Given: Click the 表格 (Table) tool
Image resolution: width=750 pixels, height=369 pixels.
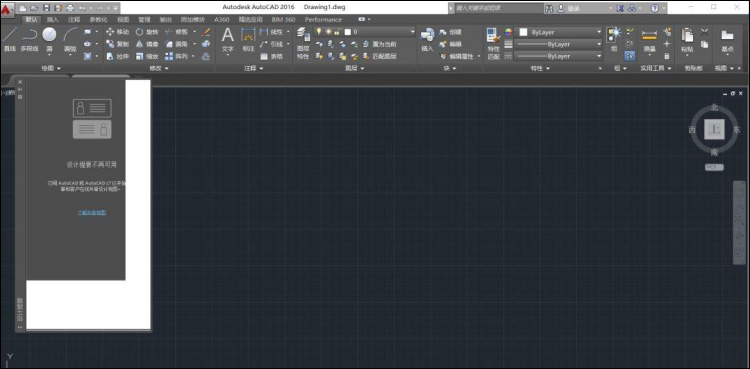Looking at the screenshot, I should (x=272, y=56).
